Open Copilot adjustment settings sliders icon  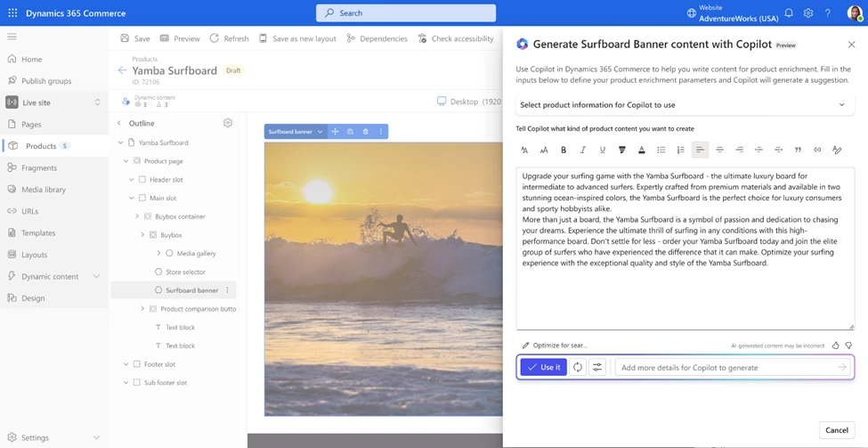coord(597,367)
